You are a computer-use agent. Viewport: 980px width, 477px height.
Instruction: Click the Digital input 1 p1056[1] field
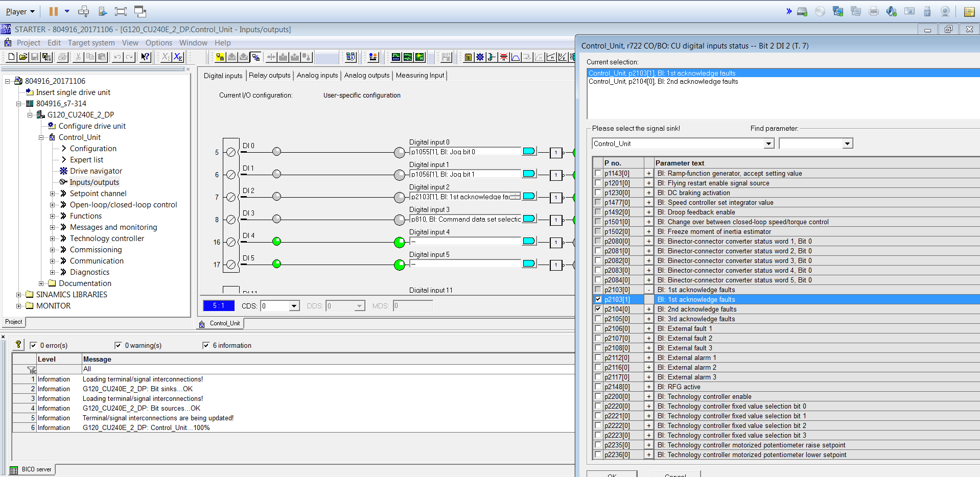coord(465,174)
